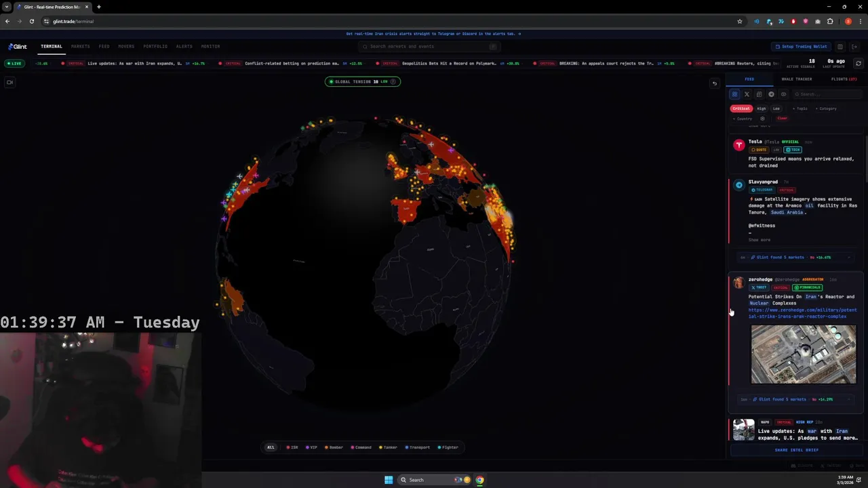This screenshot has height=488, width=868.
Task: Open the Movers tab
Action: (126, 47)
